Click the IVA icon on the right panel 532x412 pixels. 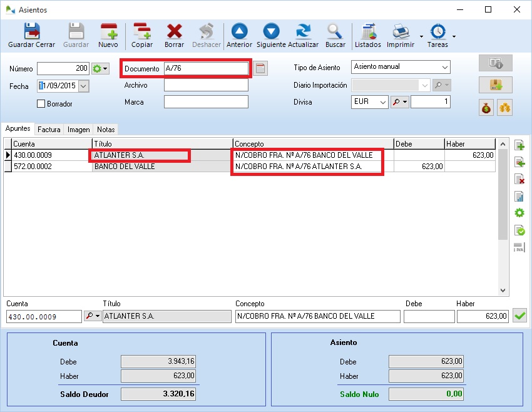pos(518,245)
